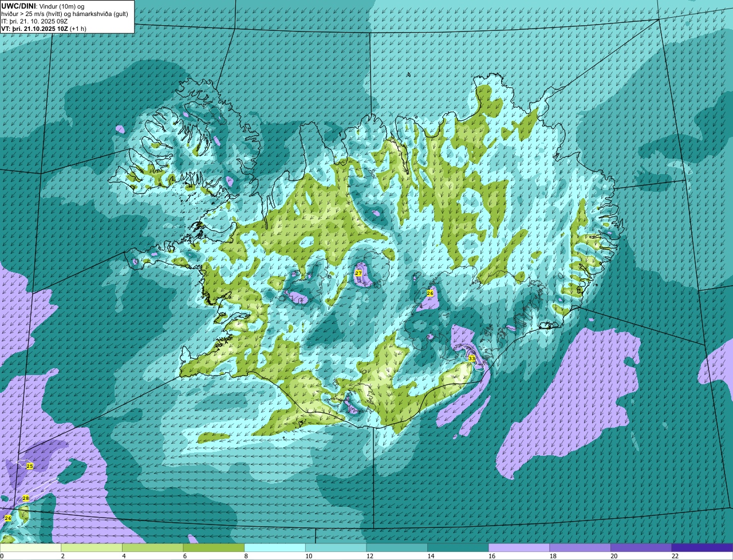This screenshot has height=560, width=733.
Task: Click the scale tick label '20'
Action: coord(614,556)
